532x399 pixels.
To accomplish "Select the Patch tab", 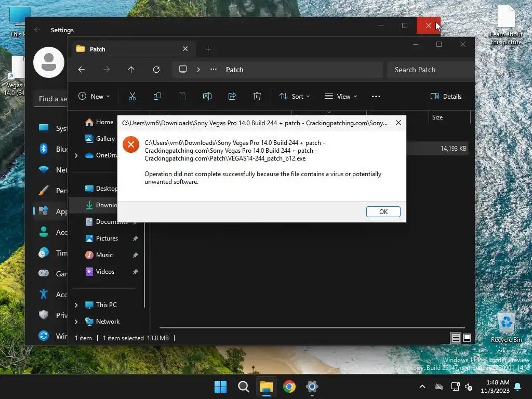I will 132,49.
